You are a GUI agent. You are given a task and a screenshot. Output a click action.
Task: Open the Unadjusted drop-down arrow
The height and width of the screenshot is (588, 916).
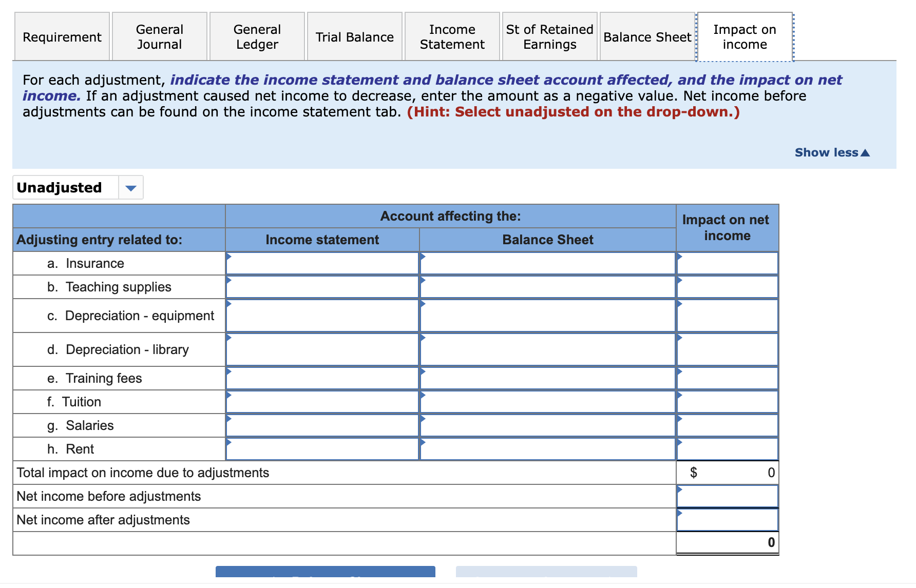[131, 188]
